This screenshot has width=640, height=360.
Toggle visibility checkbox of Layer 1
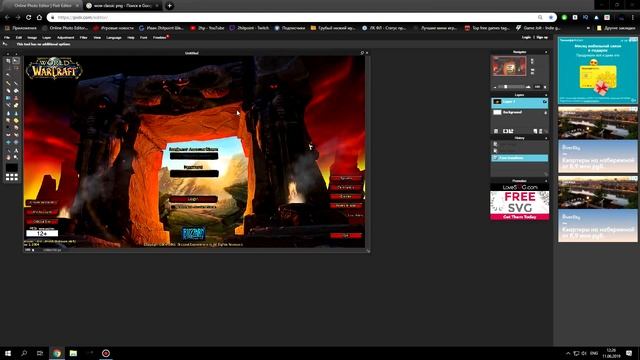pos(544,102)
